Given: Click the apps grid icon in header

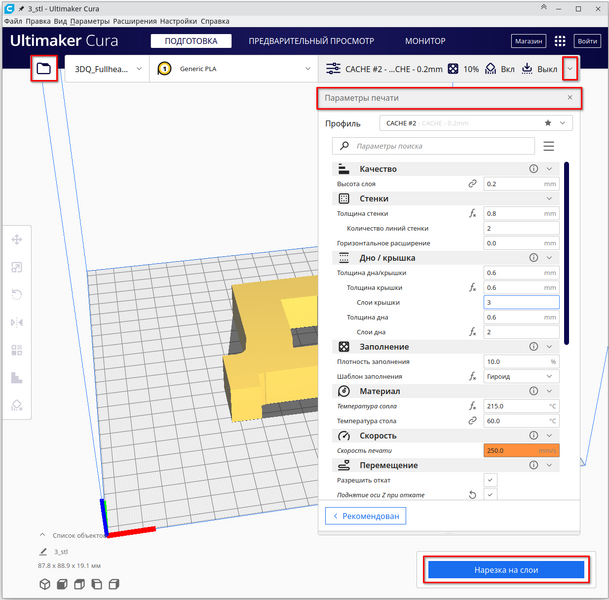Looking at the screenshot, I should 560,42.
